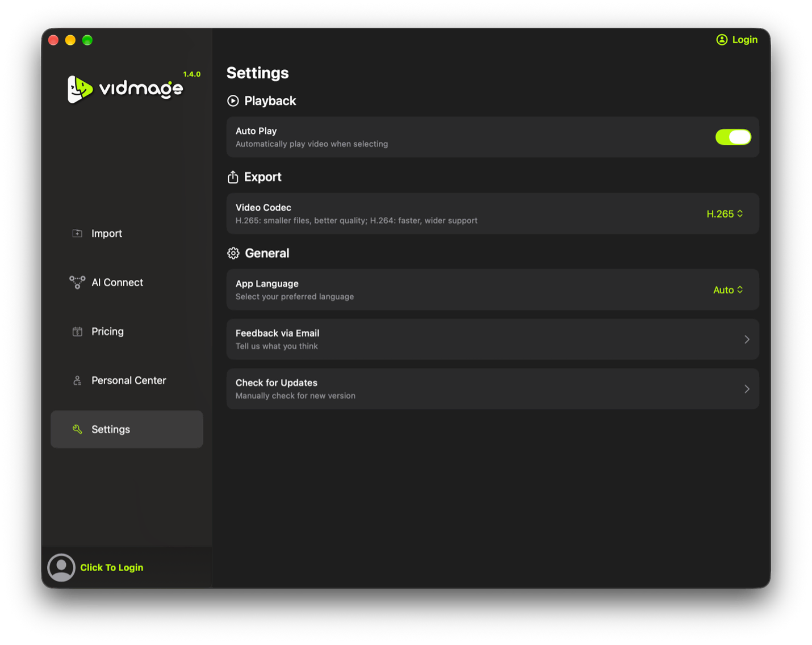The width and height of the screenshot is (812, 645).
Task: Click the avatar icon beside Click To Login
Action: pos(61,567)
